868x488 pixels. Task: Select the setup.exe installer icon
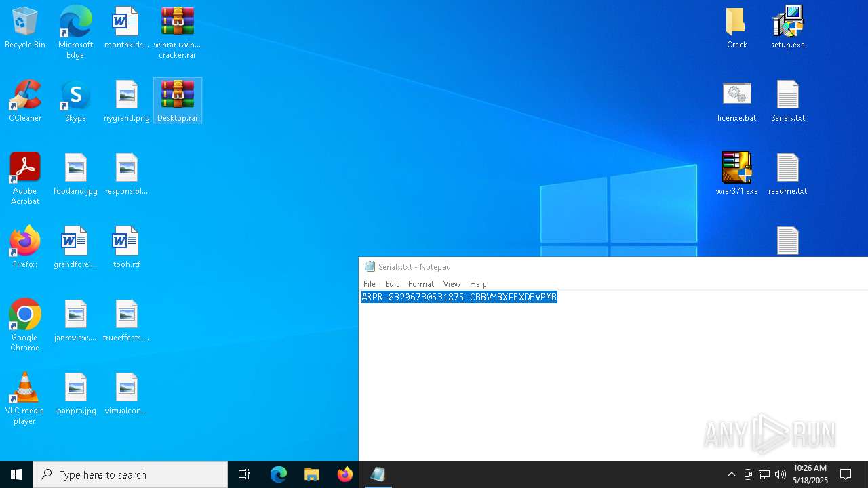[x=788, y=28]
